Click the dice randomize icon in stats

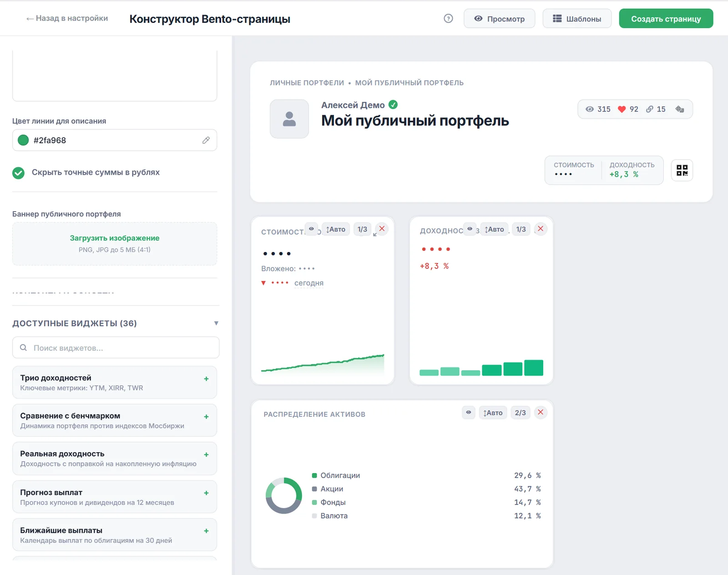coord(680,109)
